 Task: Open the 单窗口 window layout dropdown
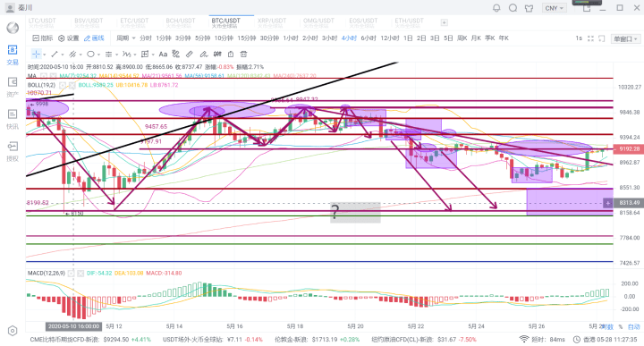coord(626,38)
